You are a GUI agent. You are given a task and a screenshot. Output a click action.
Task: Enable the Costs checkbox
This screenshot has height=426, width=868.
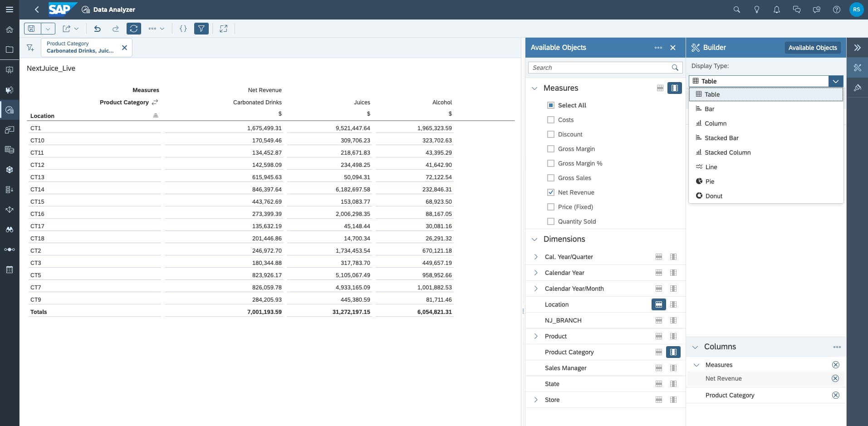click(x=550, y=120)
